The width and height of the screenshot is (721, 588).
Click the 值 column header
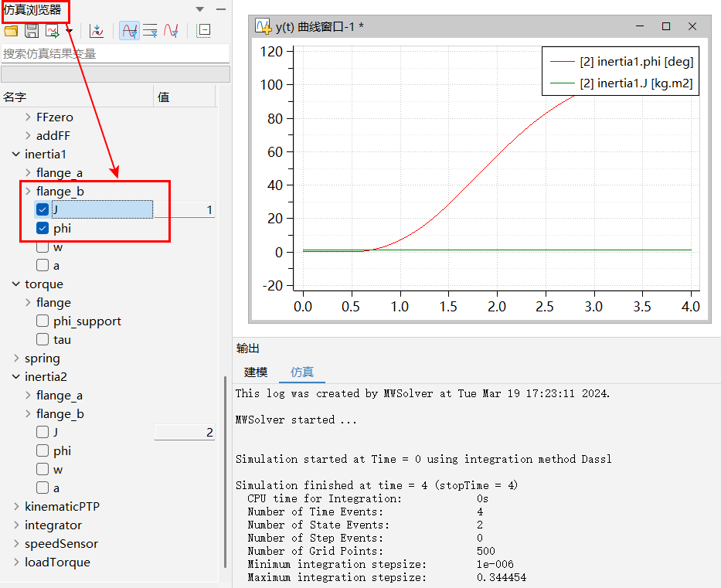coord(164,97)
